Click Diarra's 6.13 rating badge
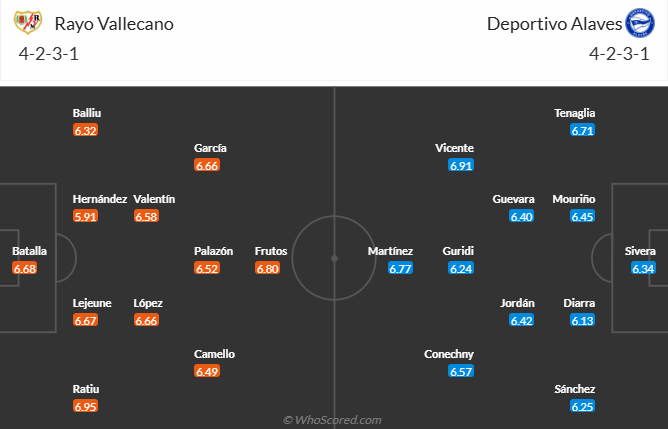668x429 pixels. [x=583, y=320]
